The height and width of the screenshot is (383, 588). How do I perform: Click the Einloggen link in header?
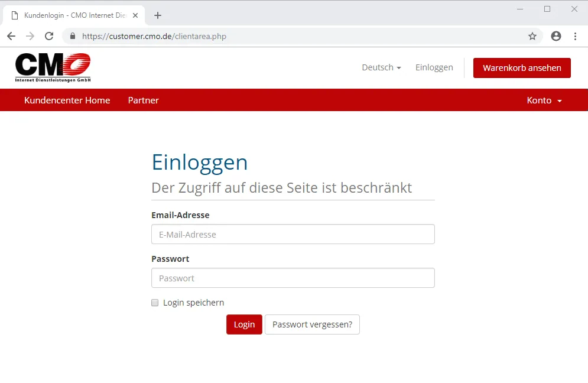[434, 67]
